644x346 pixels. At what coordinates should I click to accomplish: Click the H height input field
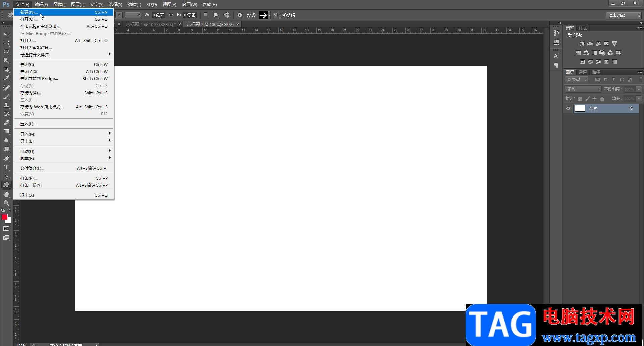tap(190, 15)
